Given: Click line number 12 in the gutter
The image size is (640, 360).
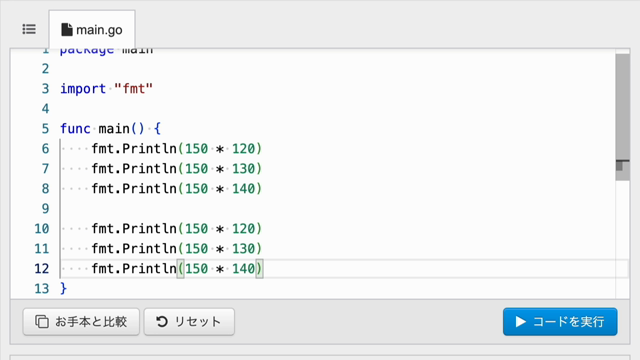Looking at the screenshot, I should click(42, 269).
